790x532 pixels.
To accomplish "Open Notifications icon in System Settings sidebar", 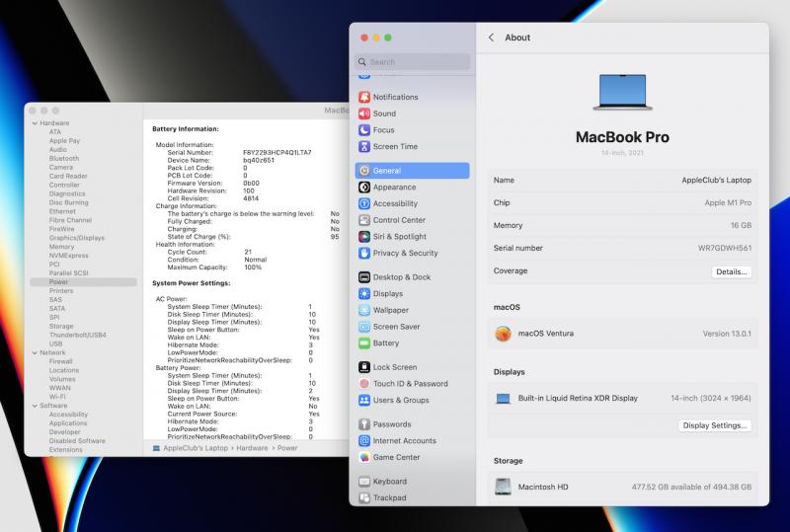I will (364, 97).
